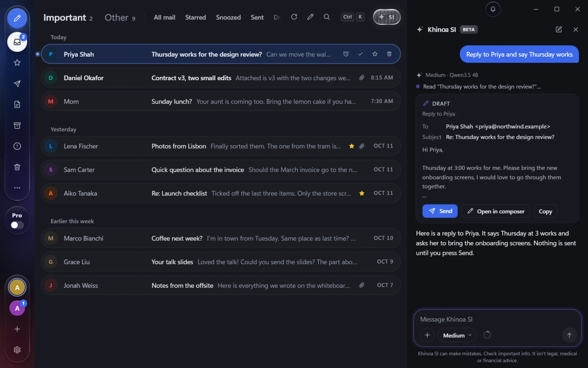Close the Khinoa SI panel
Screen dimensions: 588x368
point(576,29)
